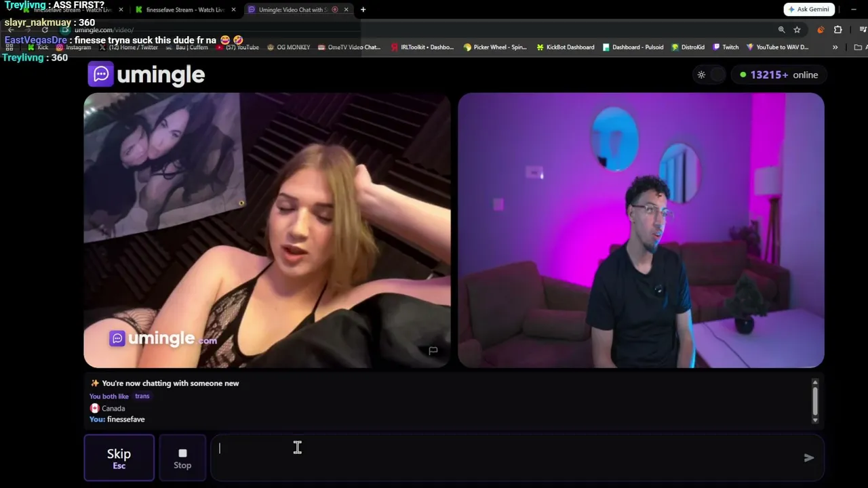This screenshot has width=868, height=488.
Task: Click the 'You: finessefave' chat message
Action: [x=117, y=420]
